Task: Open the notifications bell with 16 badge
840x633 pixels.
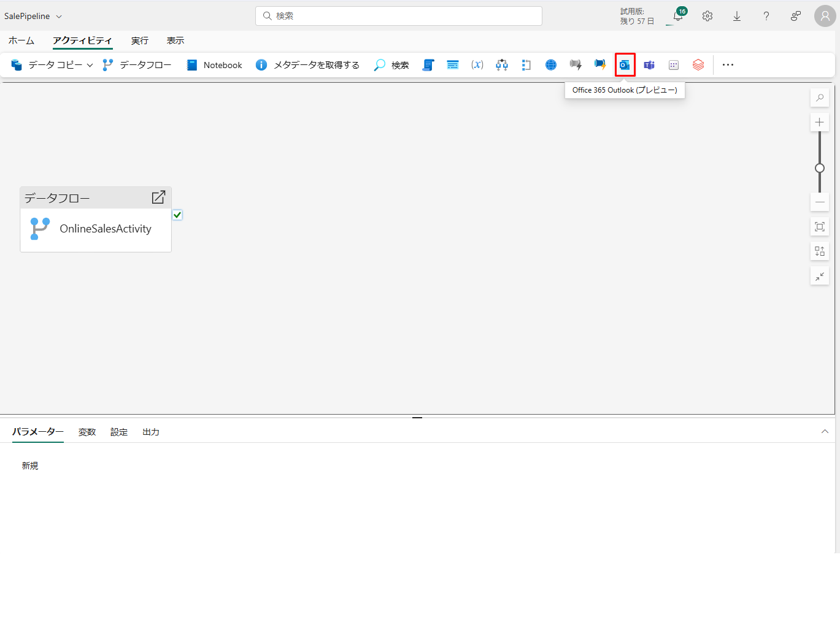Action: (x=678, y=16)
